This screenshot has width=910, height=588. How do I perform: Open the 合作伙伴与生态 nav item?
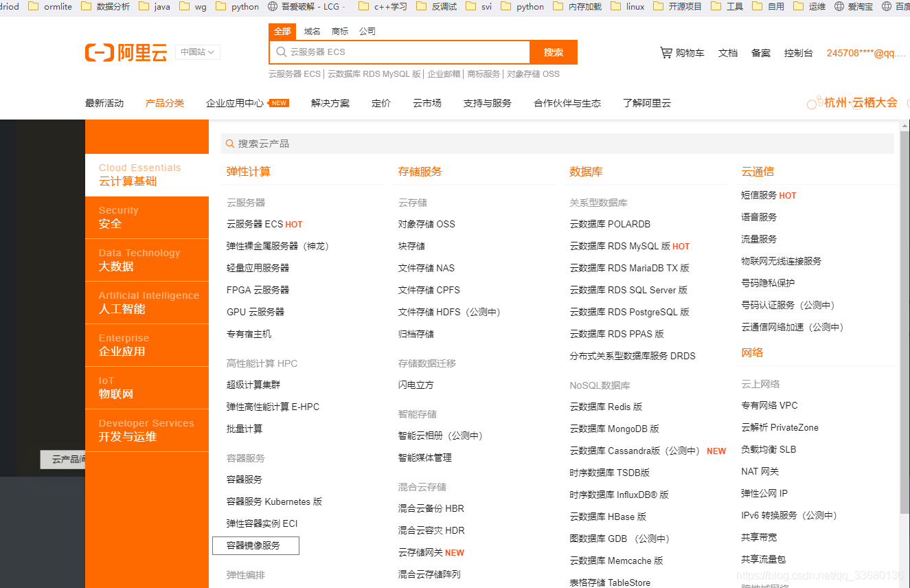pyautogui.click(x=567, y=103)
